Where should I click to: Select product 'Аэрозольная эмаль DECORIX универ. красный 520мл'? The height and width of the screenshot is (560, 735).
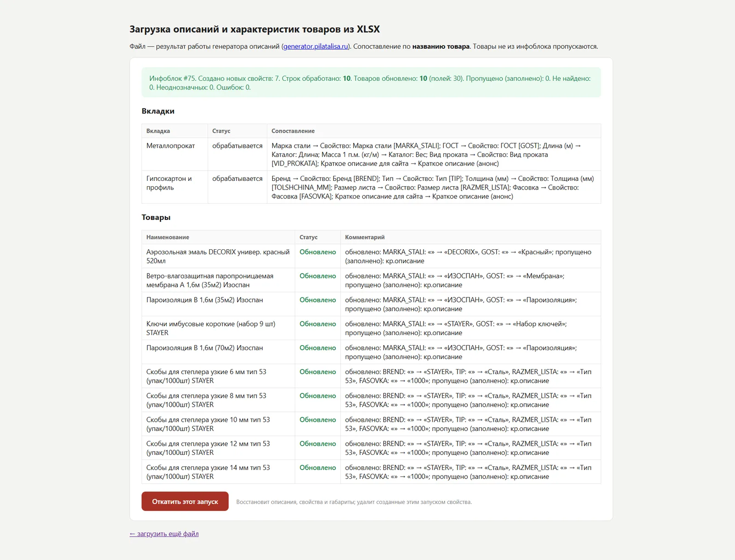[218, 256]
